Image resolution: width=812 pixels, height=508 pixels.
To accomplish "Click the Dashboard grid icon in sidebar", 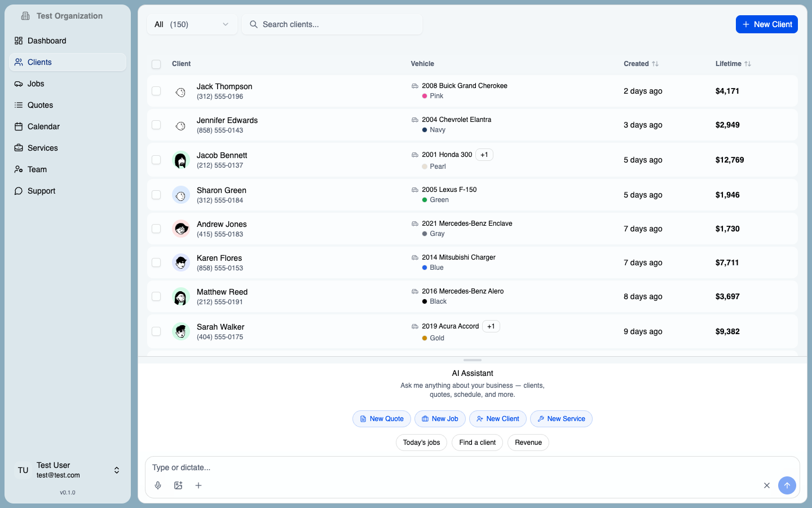I will tap(19, 41).
